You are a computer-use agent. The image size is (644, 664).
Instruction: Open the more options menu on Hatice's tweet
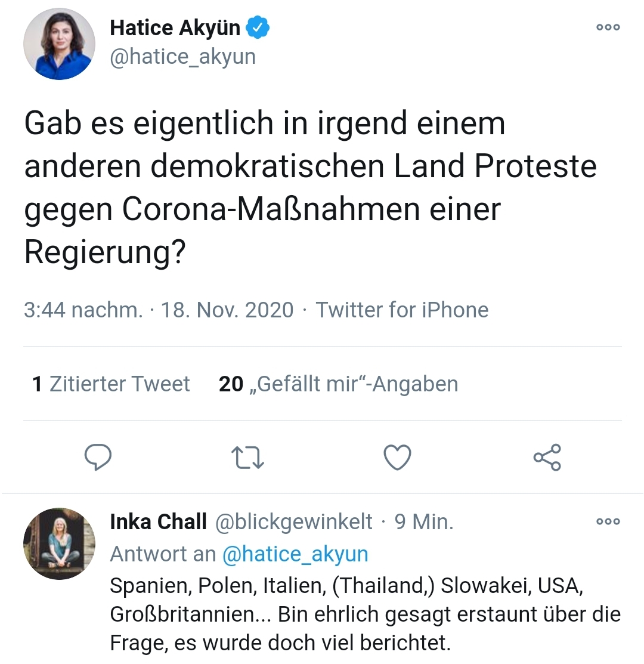608,27
